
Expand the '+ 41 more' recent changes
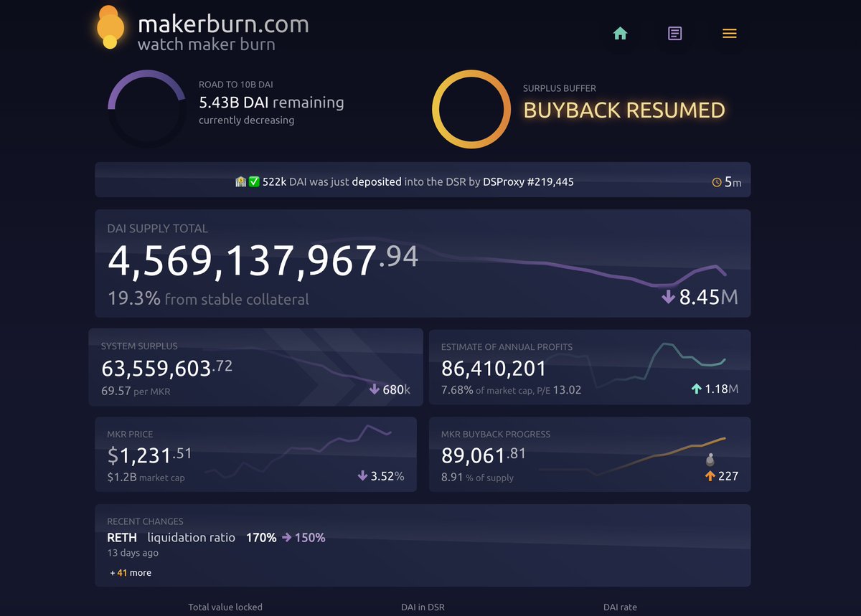click(131, 573)
